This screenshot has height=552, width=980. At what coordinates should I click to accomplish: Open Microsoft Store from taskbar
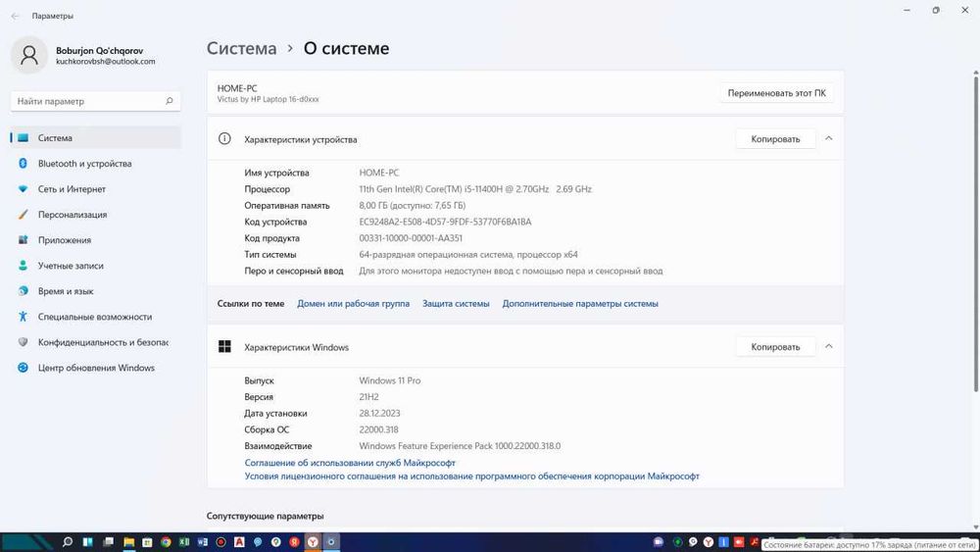pos(148,542)
